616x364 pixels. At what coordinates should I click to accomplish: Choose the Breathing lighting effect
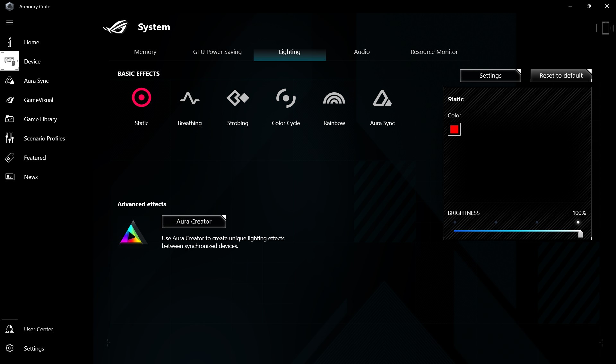pos(189,98)
